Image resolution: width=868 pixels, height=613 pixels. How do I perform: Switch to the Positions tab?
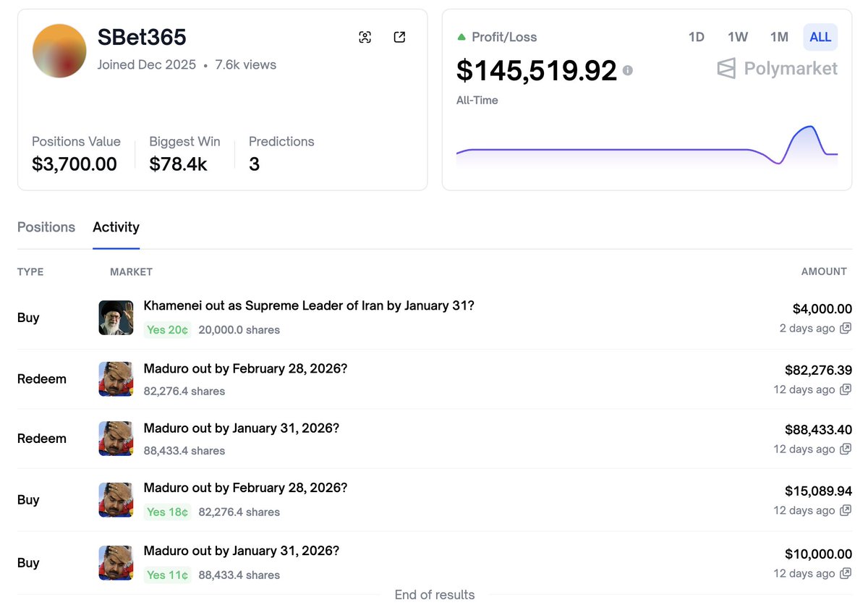pos(46,227)
